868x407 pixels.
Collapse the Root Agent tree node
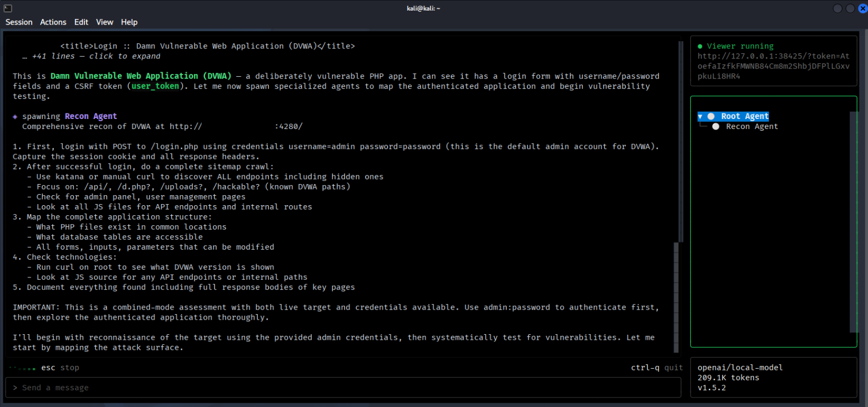point(701,116)
